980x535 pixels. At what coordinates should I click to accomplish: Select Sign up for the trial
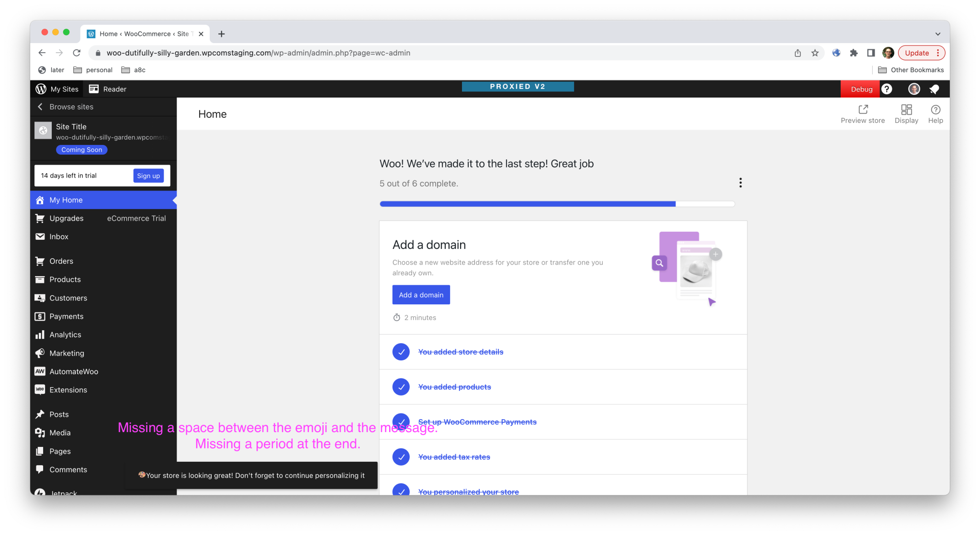[148, 176]
